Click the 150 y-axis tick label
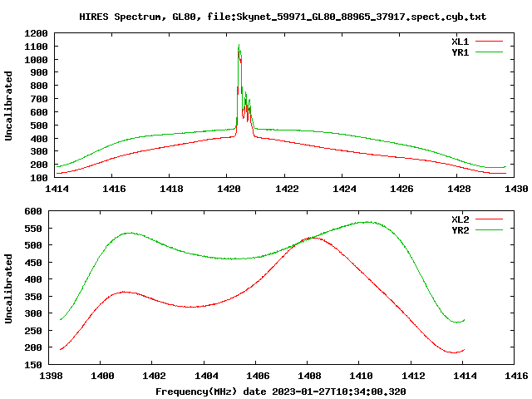The height and width of the screenshot is (399, 532). tap(33, 365)
